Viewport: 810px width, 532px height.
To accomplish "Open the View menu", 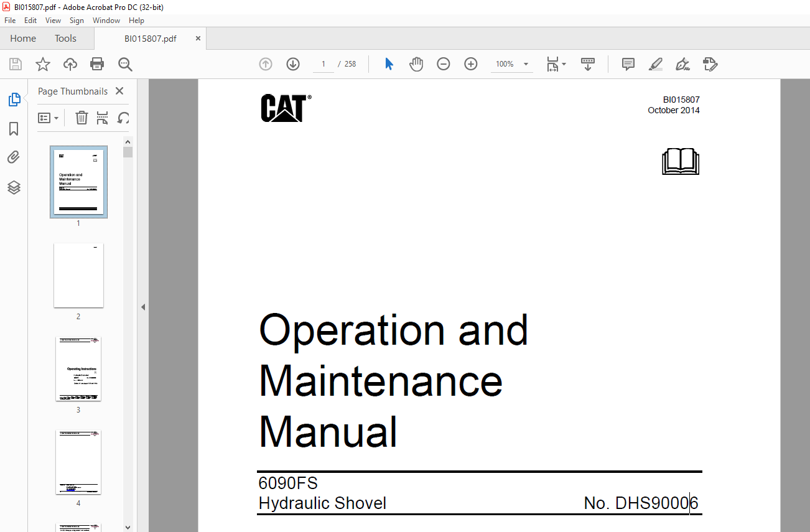I will click(x=54, y=21).
